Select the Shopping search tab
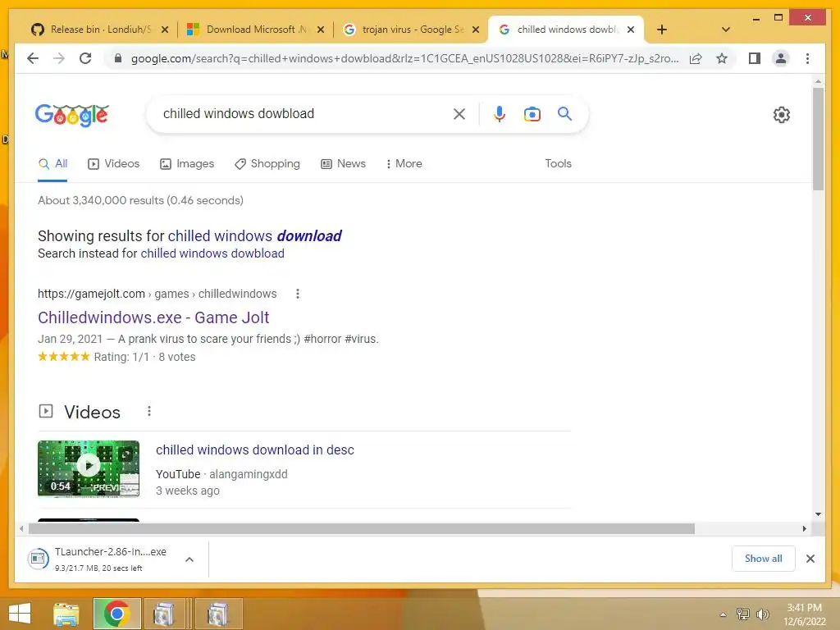 [x=267, y=163]
